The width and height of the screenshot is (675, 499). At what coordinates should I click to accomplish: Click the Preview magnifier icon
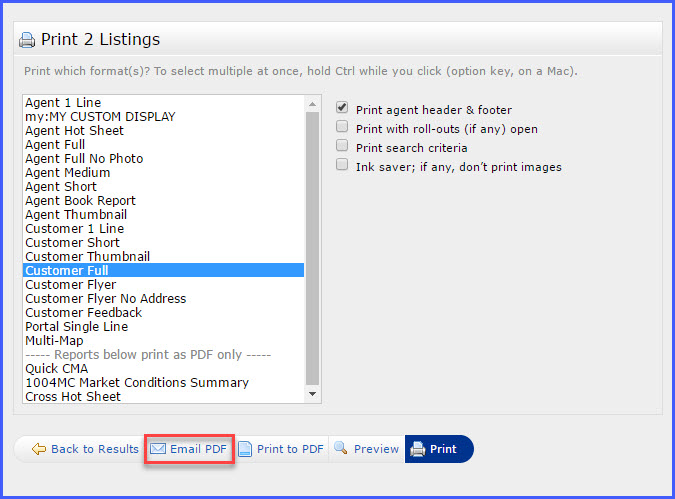pyautogui.click(x=340, y=449)
